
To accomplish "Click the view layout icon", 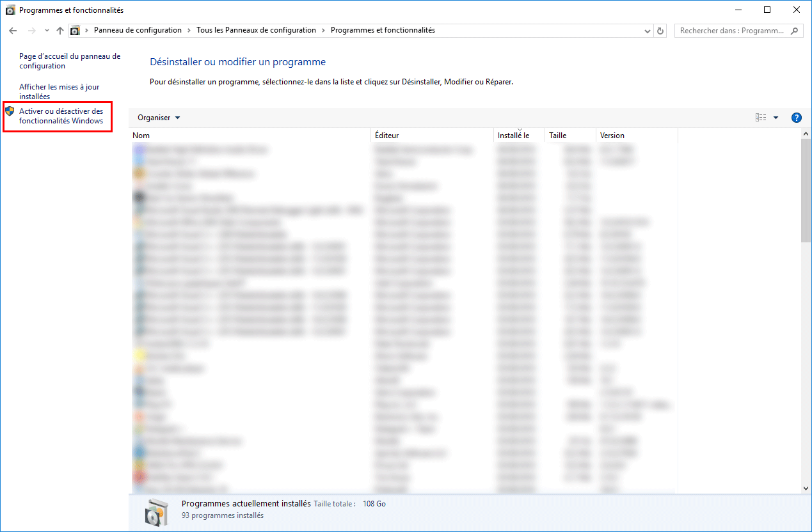I will (761, 118).
